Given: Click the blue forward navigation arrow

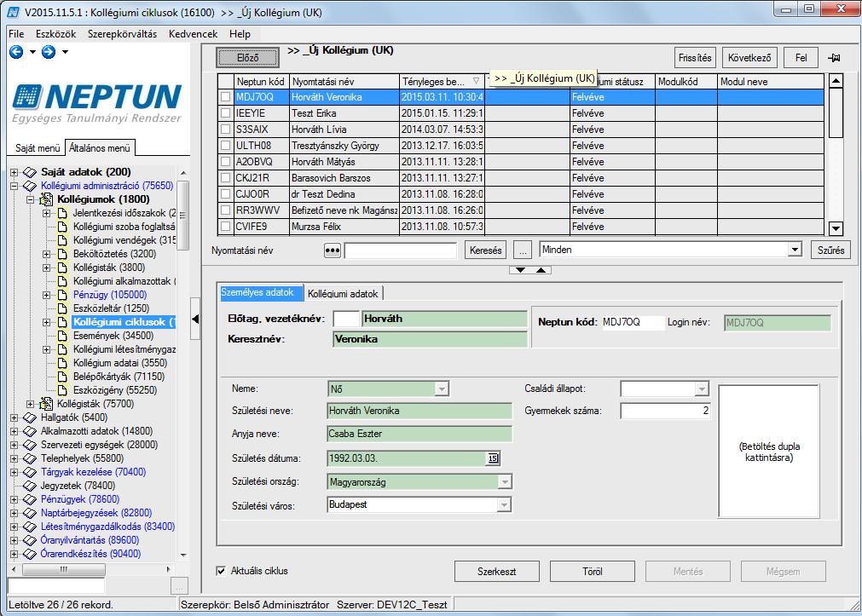Looking at the screenshot, I should [49, 52].
